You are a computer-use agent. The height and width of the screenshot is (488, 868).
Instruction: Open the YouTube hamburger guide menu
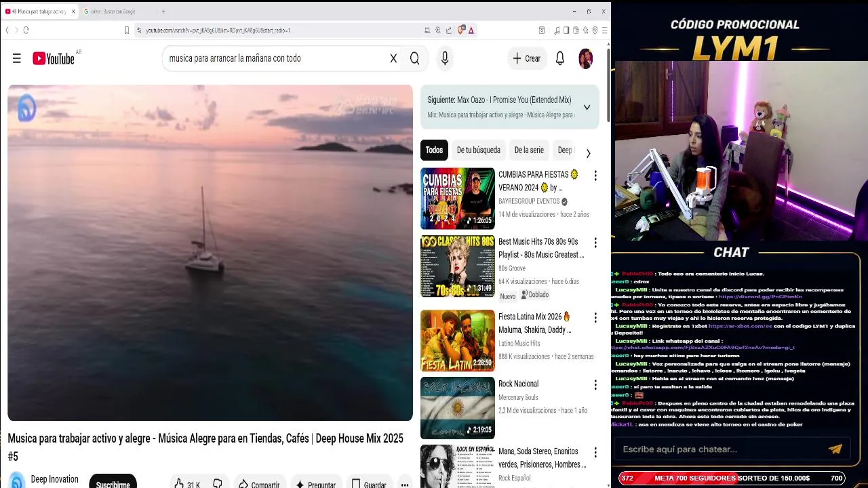click(17, 59)
